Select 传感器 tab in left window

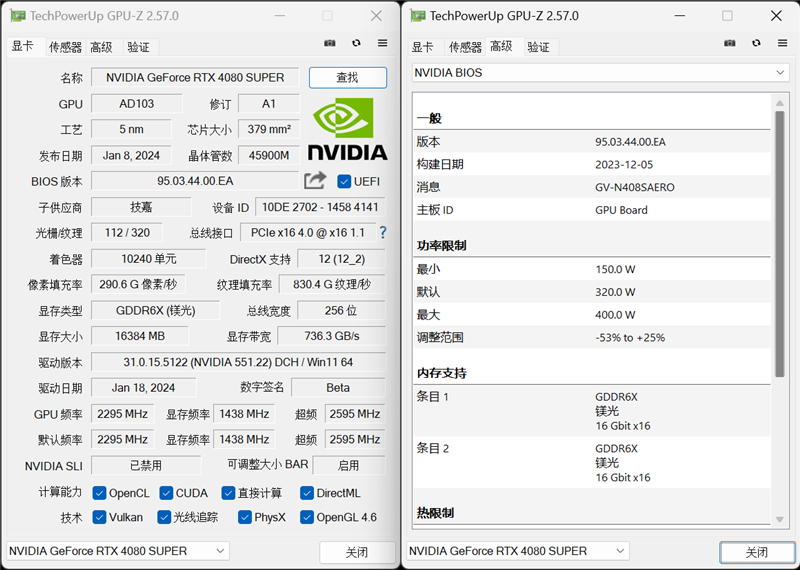pyautogui.click(x=65, y=47)
